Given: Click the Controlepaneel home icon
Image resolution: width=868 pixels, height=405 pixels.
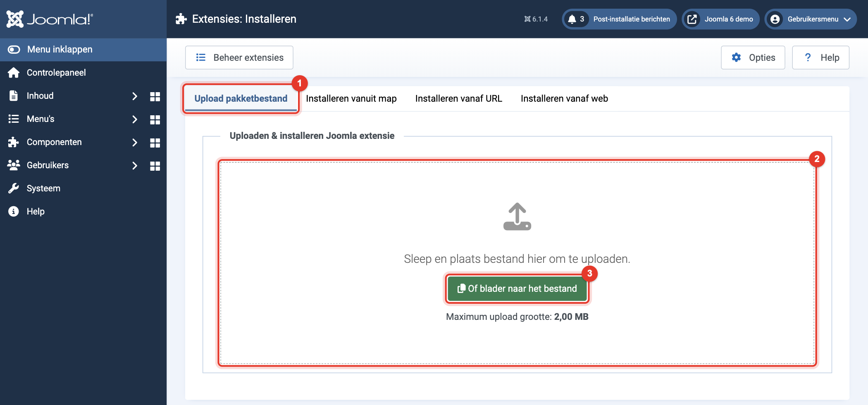Looking at the screenshot, I should [x=14, y=73].
